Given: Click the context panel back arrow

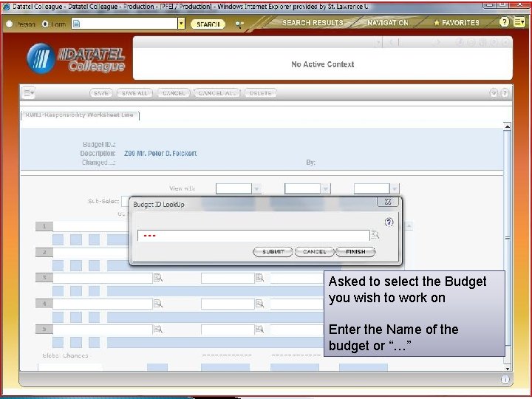Looking at the screenshot, I should point(391,42).
